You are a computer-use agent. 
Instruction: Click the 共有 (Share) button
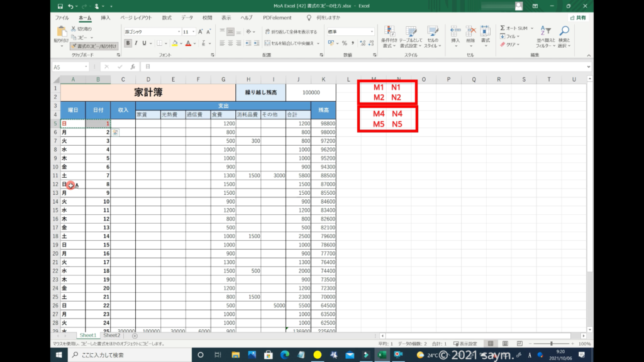coord(578,18)
